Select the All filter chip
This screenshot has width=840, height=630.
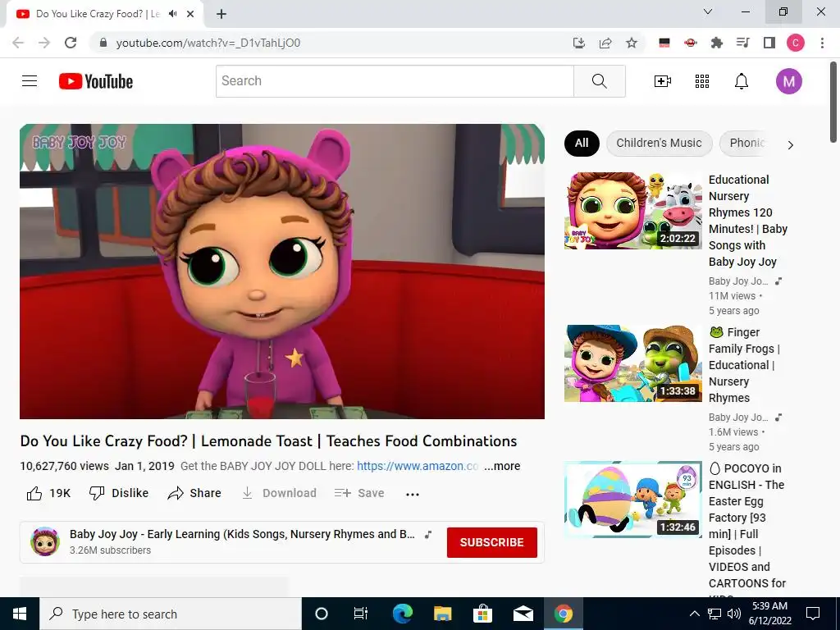(x=582, y=143)
